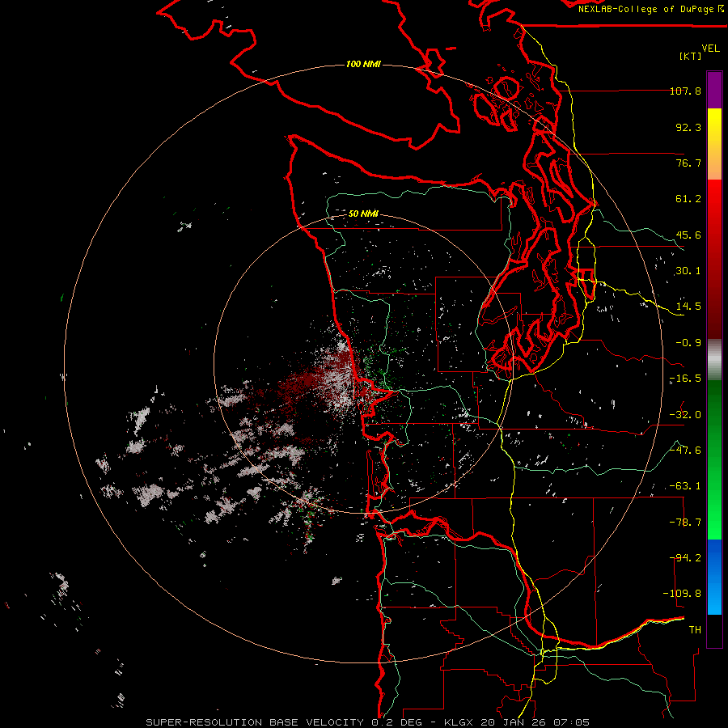728x728 pixels.
Task: Click the -32.0 legend value
Action: tap(685, 415)
